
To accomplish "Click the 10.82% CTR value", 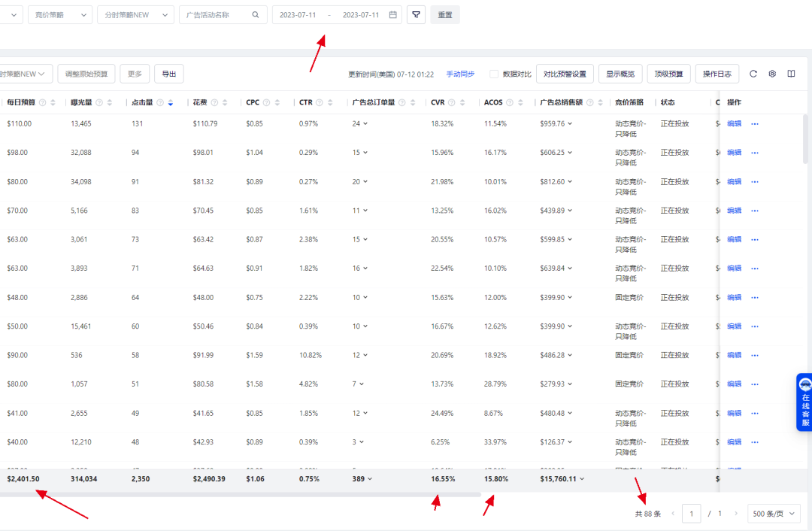I will 311,356.
